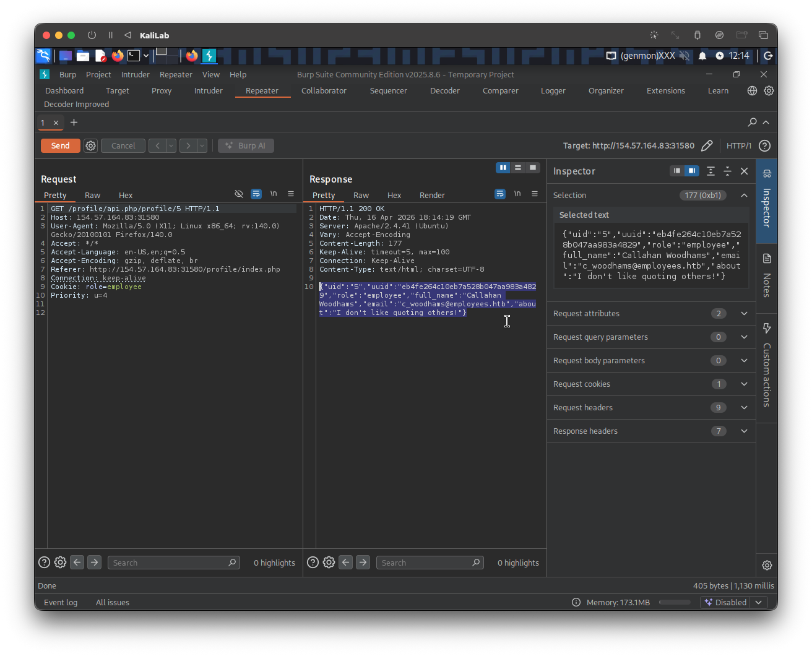Open response editor hamburger menu
The image size is (812, 656).
coord(535,194)
